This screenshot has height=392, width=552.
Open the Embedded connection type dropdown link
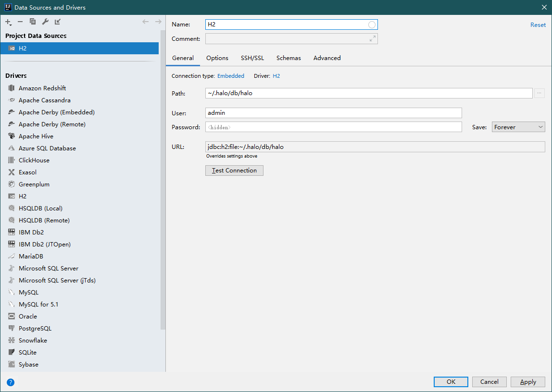click(231, 76)
